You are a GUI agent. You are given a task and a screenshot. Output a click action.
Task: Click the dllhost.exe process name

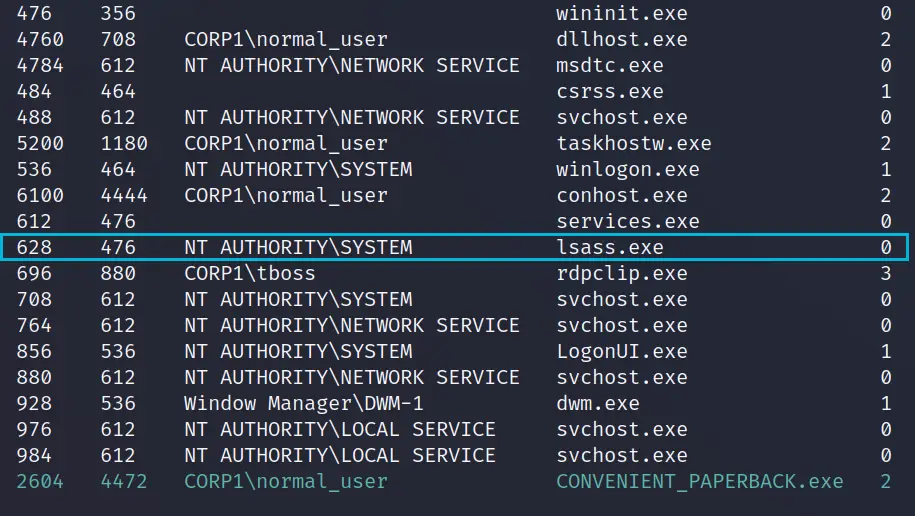point(621,39)
